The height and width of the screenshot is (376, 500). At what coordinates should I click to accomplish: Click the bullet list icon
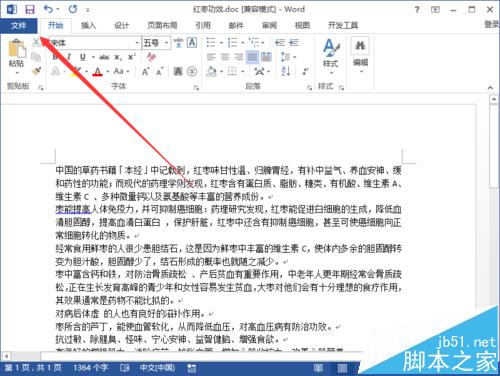point(211,43)
